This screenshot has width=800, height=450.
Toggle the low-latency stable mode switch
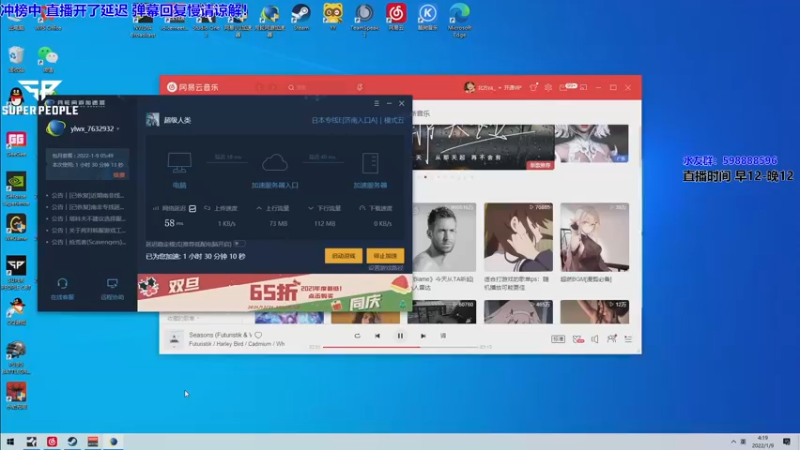(x=239, y=244)
